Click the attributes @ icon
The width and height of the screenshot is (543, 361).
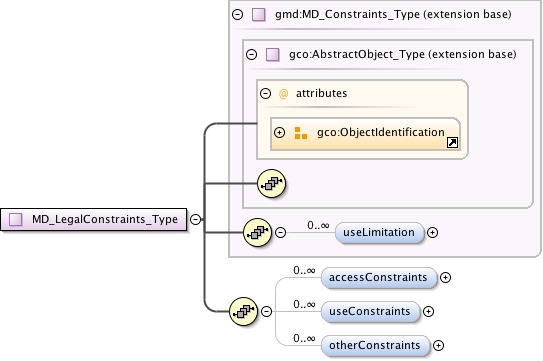tap(283, 94)
